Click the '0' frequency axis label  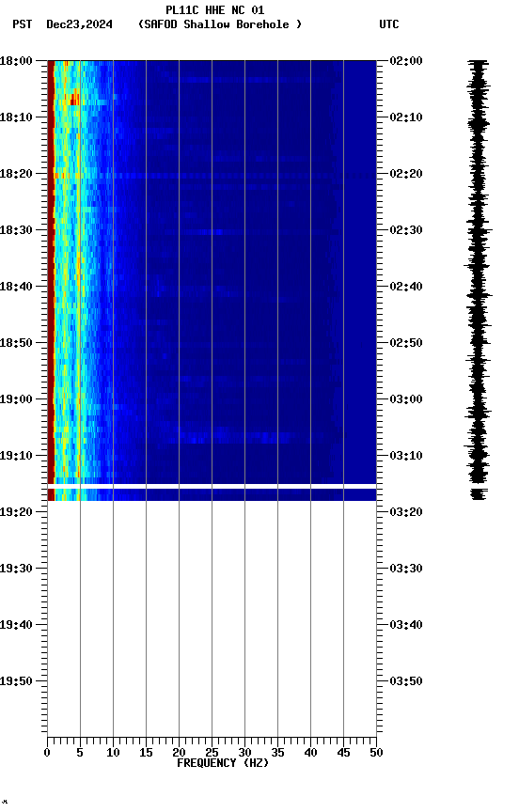point(47,753)
